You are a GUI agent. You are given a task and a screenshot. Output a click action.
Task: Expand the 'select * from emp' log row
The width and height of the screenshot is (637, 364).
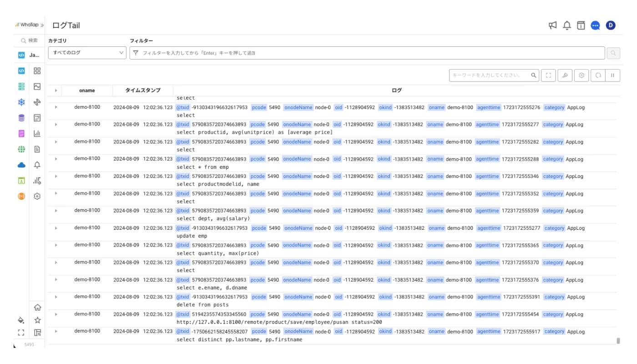tap(56, 159)
